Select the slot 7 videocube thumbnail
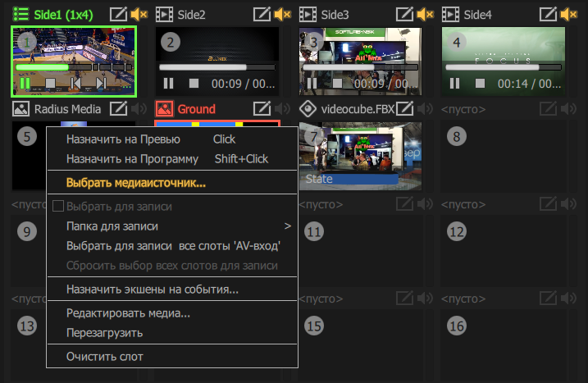The height and width of the screenshot is (383, 588). (360, 156)
